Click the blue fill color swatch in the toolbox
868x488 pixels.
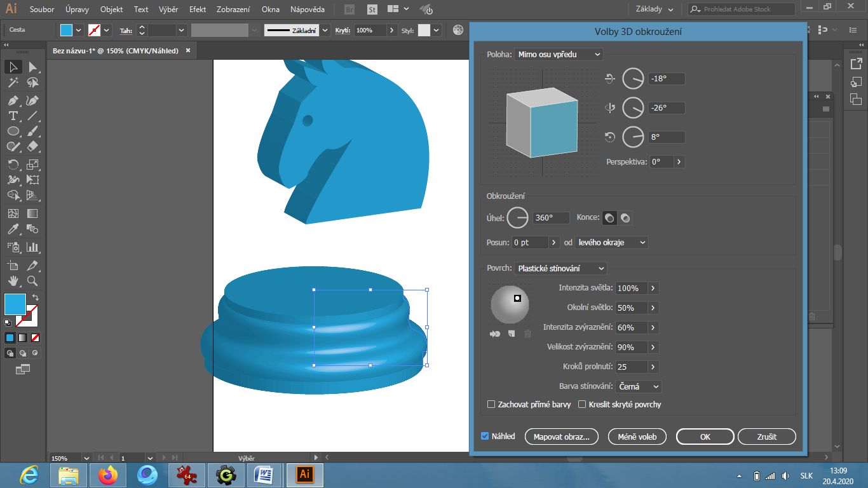pos(15,304)
